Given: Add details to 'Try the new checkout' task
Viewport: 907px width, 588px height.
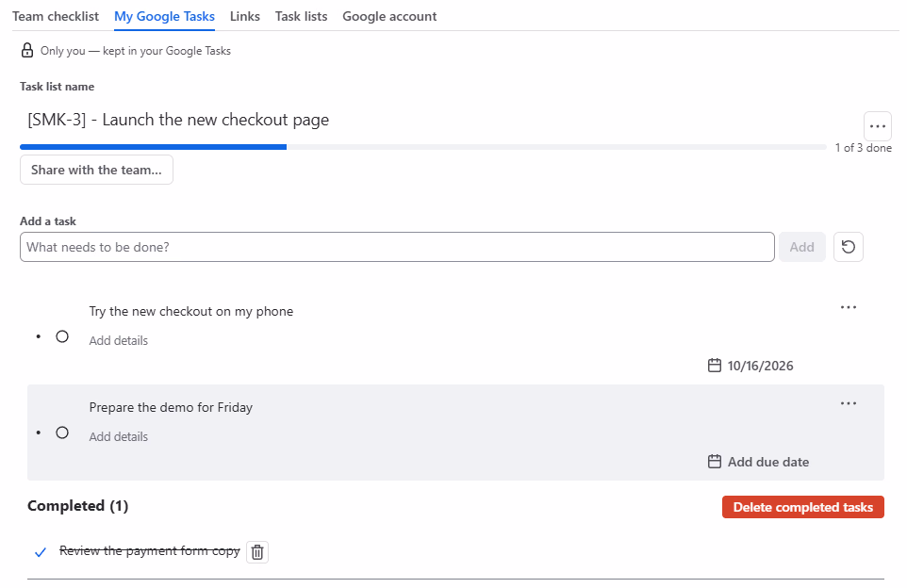Looking at the screenshot, I should (119, 340).
